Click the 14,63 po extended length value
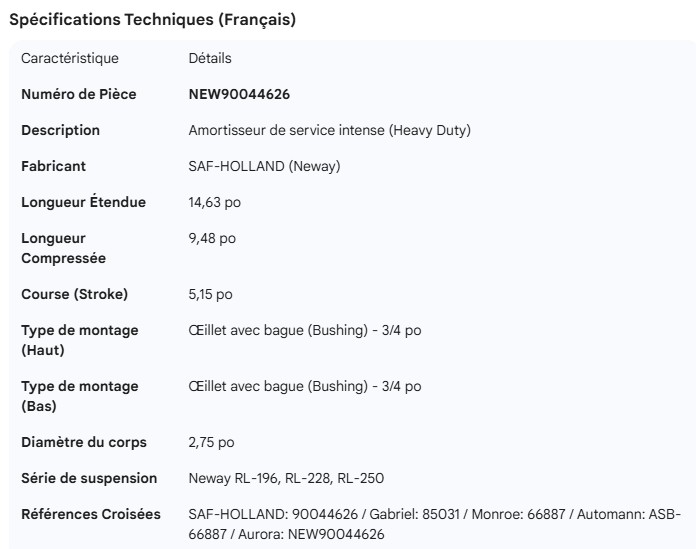This screenshot has height=549, width=696. tap(214, 202)
